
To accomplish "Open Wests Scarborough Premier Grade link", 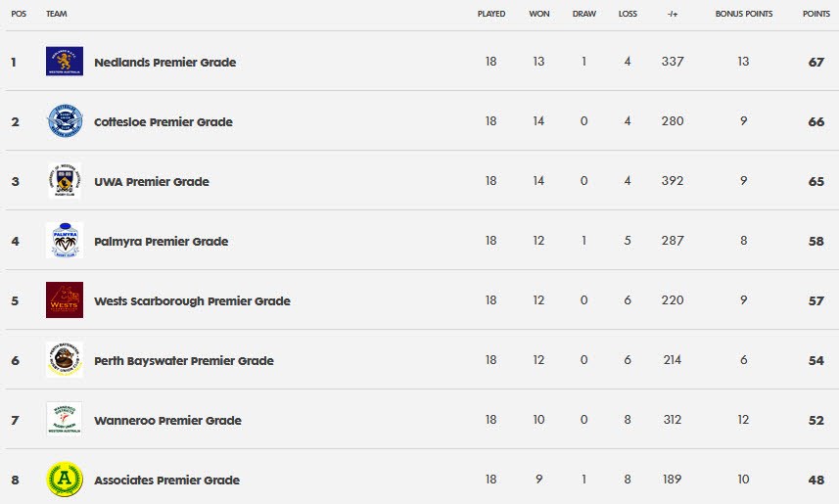I will (192, 301).
